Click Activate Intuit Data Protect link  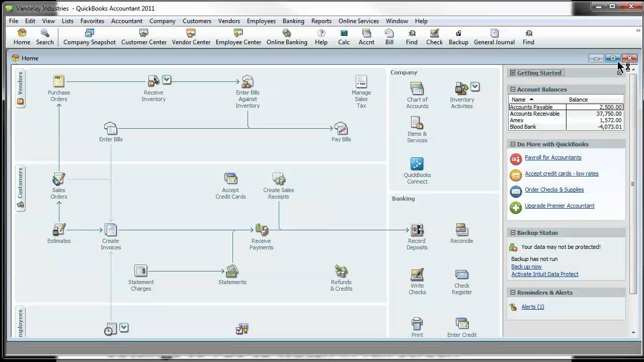(545, 274)
